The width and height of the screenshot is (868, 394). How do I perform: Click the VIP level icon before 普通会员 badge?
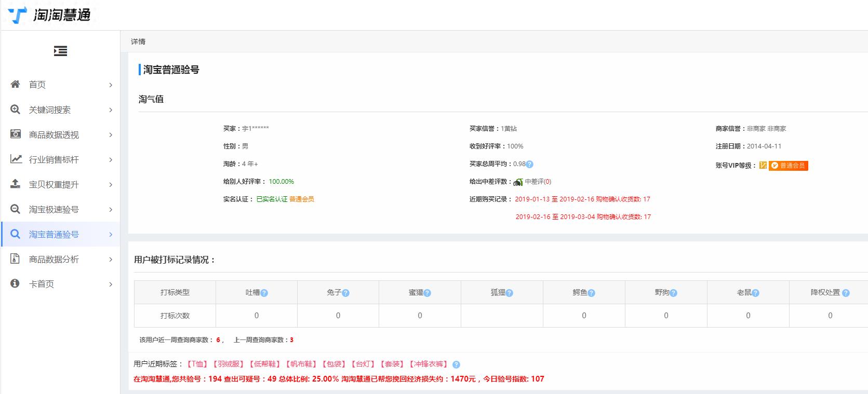pos(763,166)
